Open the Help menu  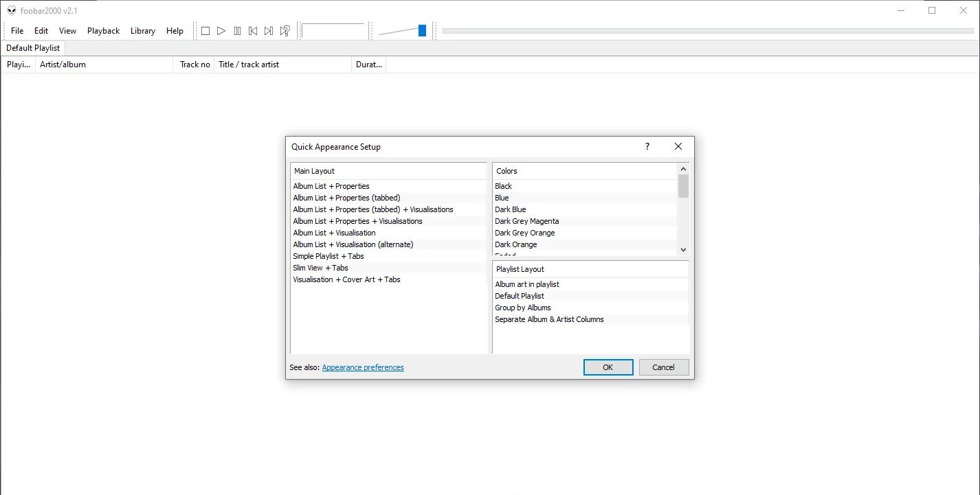coord(175,31)
